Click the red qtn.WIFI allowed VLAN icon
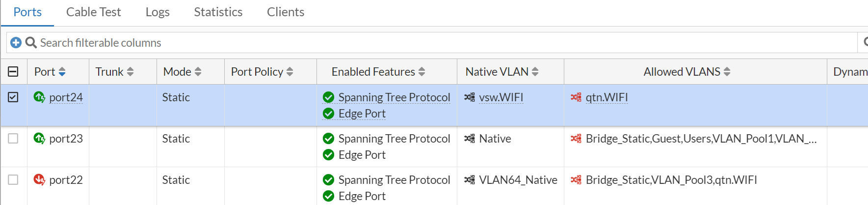The image size is (868, 205). pyautogui.click(x=576, y=97)
